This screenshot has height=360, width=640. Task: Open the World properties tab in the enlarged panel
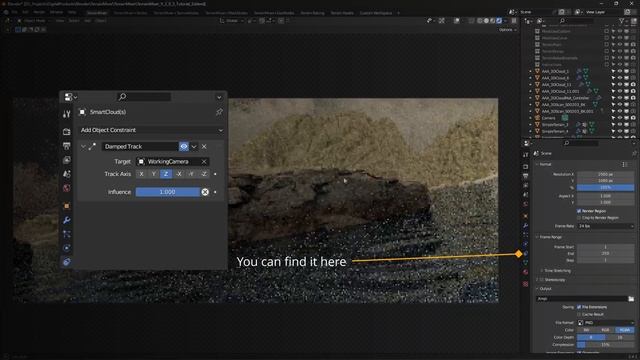pyautogui.click(x=67, y=188)
